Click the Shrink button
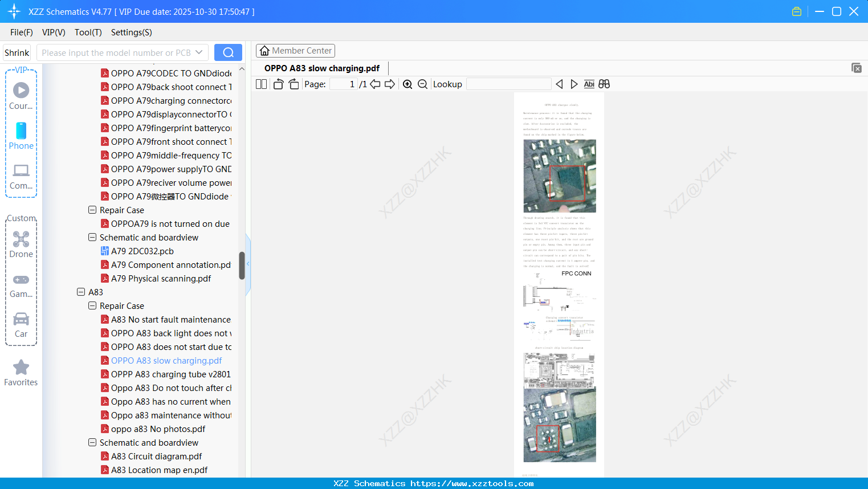 [17, 52]
